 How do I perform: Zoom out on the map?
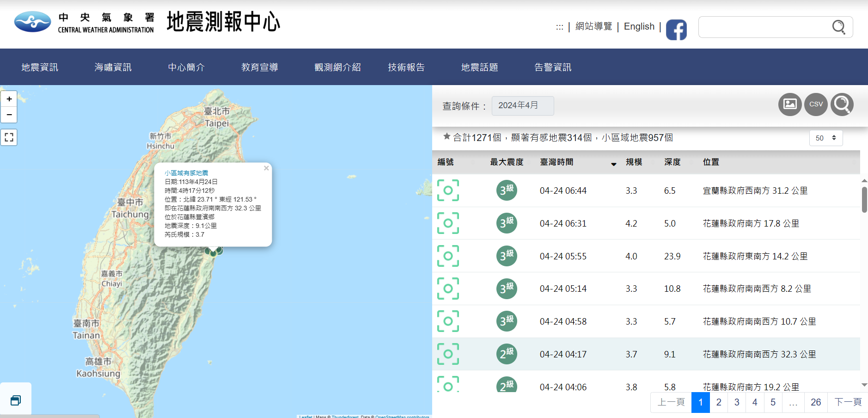(9, 115)
